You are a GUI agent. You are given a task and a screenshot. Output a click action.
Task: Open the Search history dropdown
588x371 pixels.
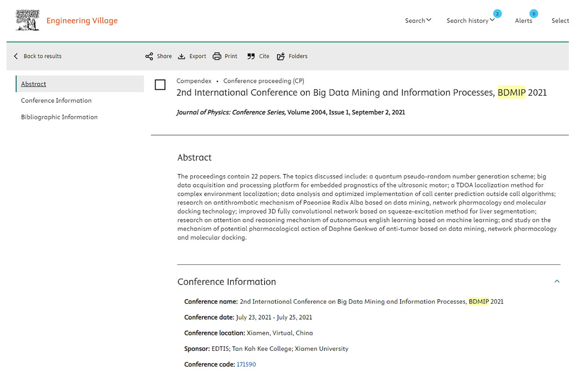[x=470, y=21]
